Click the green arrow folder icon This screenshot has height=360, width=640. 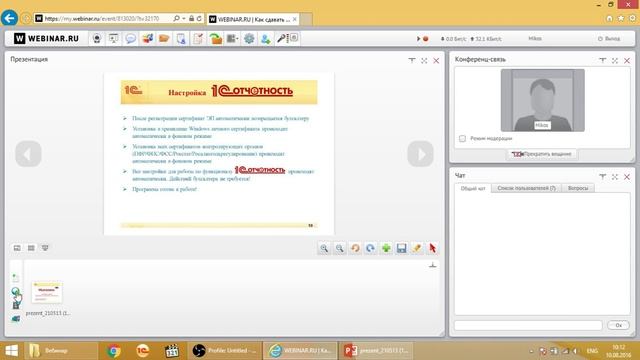215,38
